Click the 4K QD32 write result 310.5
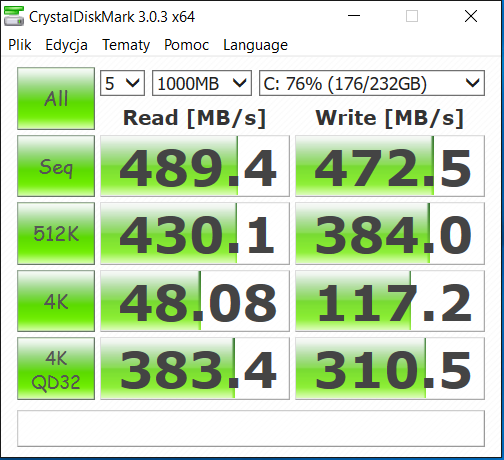504x460 pixels. click(x=390, y=369)
